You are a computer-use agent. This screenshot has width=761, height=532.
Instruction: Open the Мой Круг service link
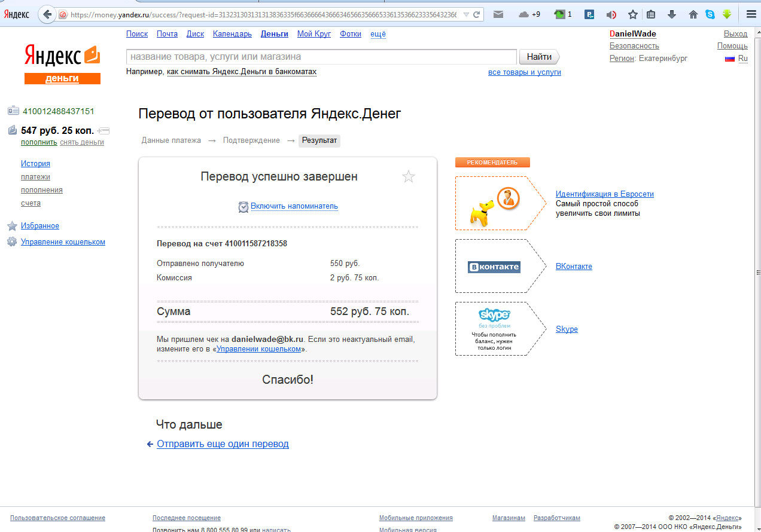click(314, 34)
